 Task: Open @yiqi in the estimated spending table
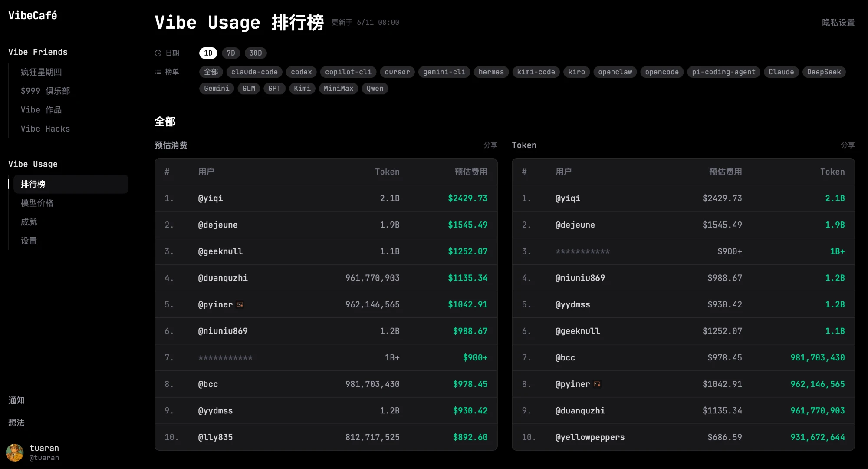coord(210,198)
